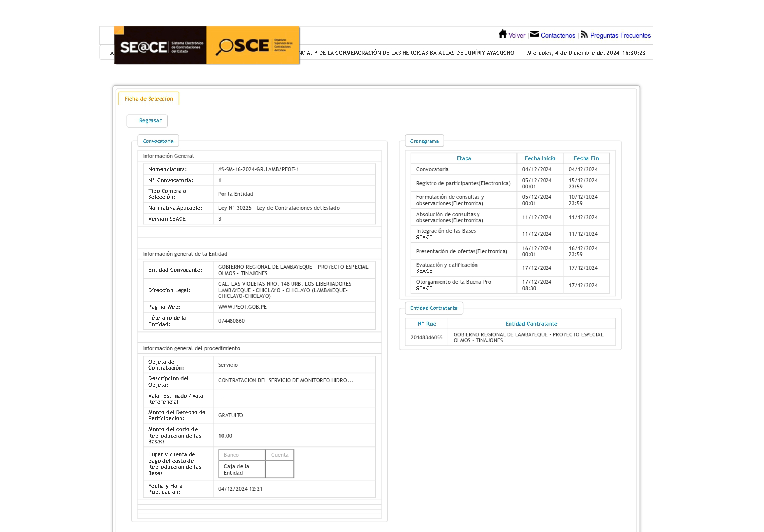764x532 pixels.
Task: Click the 'Otorgamiento de la Buena Pro' row
Action: [x=510, y=285]
